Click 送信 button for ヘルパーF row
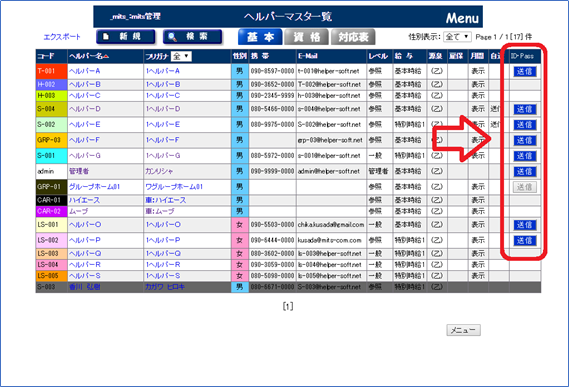 point(524,140)
